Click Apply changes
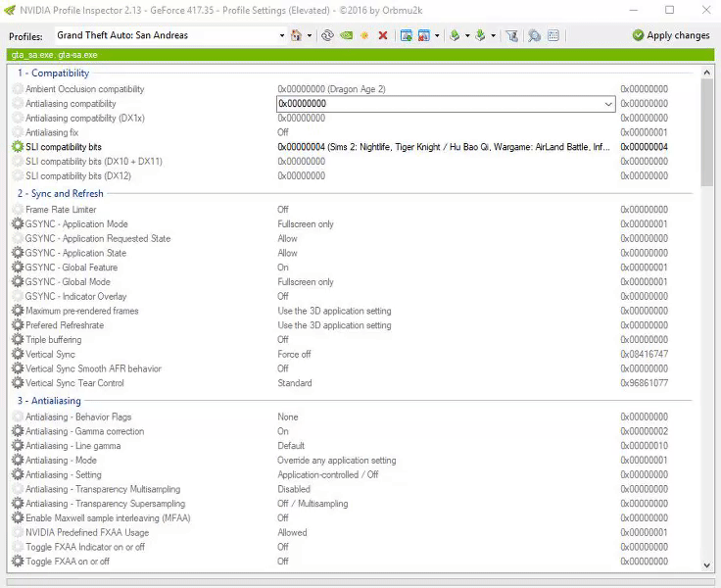Screen dimensions: 721x588 point(671,35)
